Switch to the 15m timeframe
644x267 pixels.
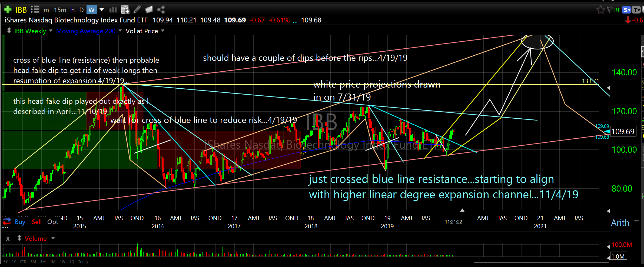[60, 10]
